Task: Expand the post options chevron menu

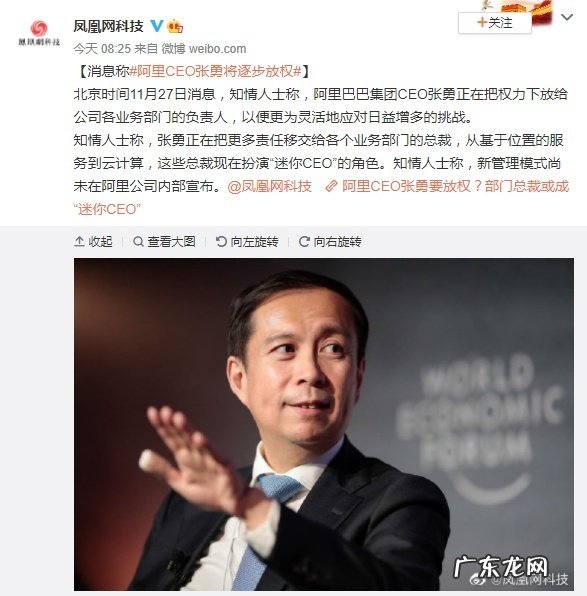Action: coord(567,17)
